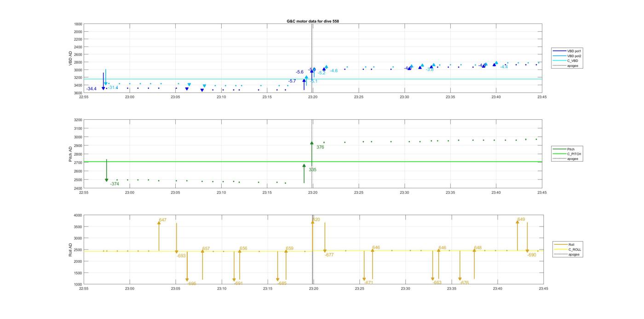Click the -691 roll annotation

pyautogui.click(x=238, y=284)
